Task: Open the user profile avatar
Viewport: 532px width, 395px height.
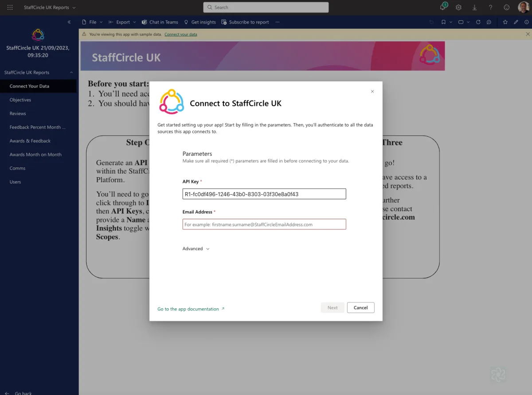Action: (x=523, y=8)
